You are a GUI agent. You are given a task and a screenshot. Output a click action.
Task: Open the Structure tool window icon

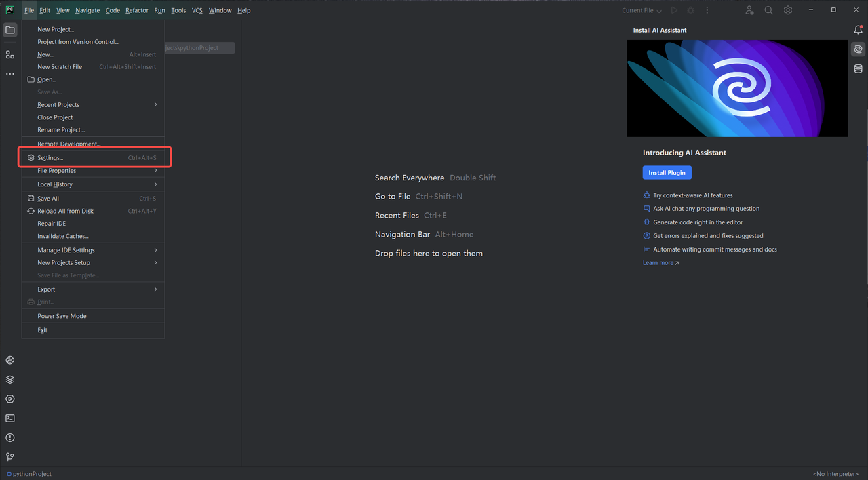tap(10, 54)
